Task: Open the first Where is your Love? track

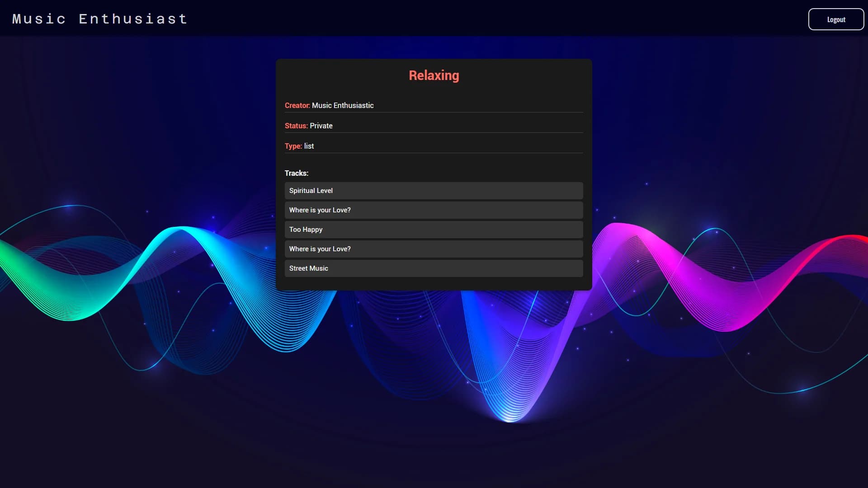Action: [320, 210]
